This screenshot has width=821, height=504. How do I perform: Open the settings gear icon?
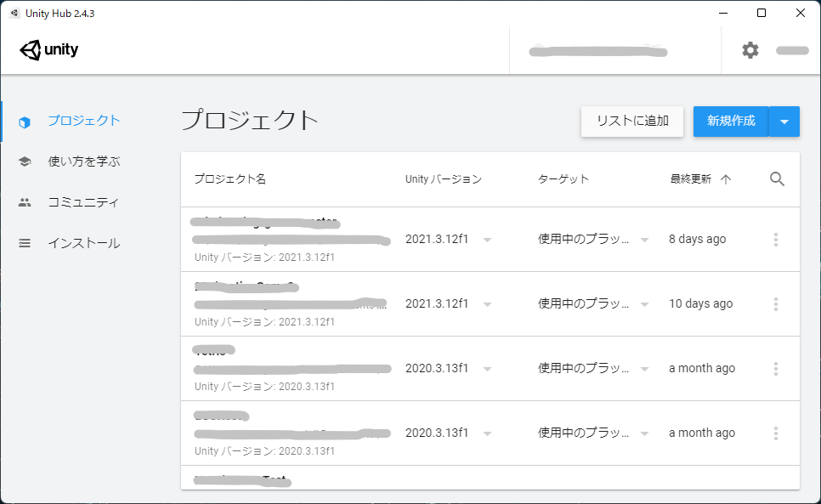[750, 50]
